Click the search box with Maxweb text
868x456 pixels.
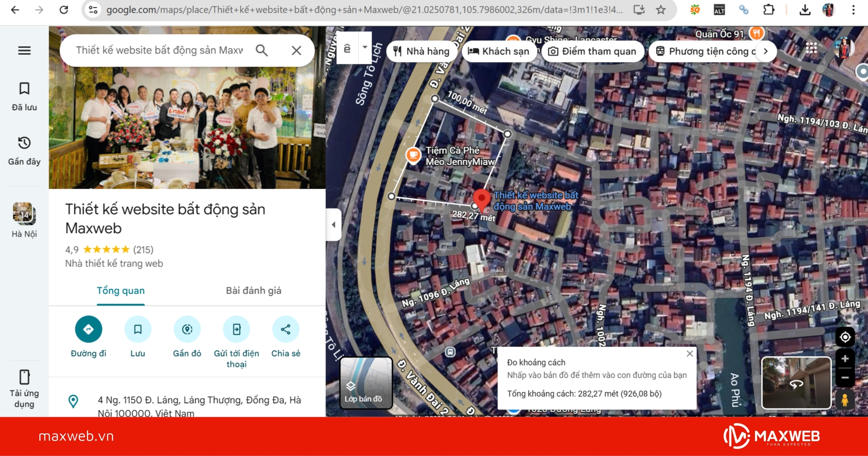(x=159, y=50)
